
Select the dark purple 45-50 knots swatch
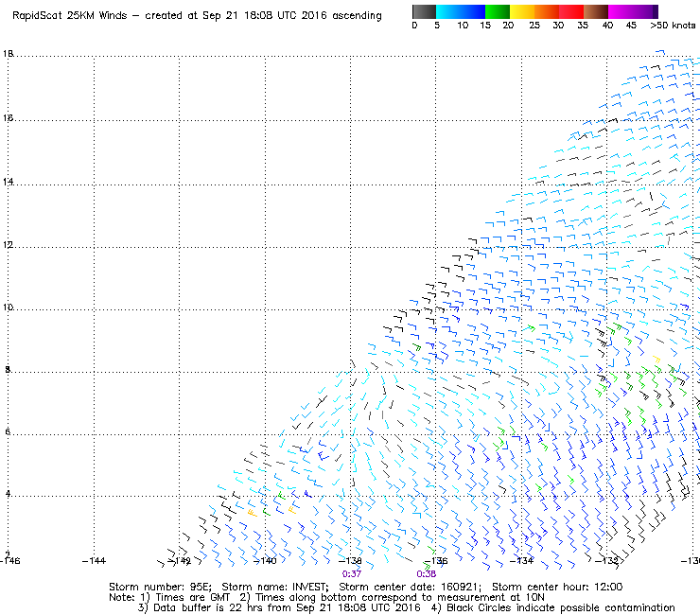coord(645,11)
